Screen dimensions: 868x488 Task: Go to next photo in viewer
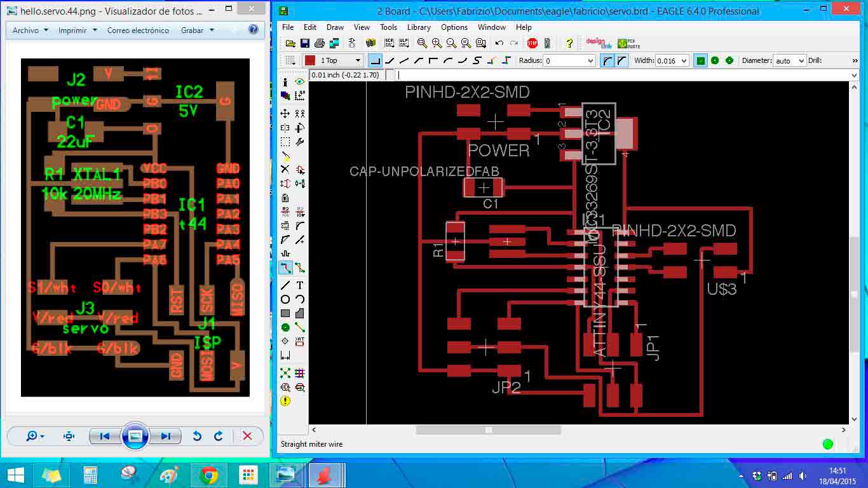click(x=166, y=436)
